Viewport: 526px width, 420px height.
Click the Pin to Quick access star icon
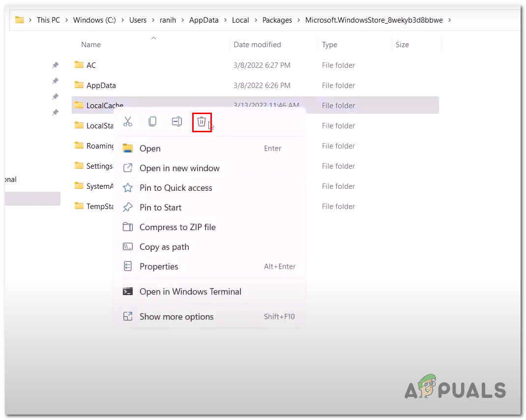[x=128, y=187]
